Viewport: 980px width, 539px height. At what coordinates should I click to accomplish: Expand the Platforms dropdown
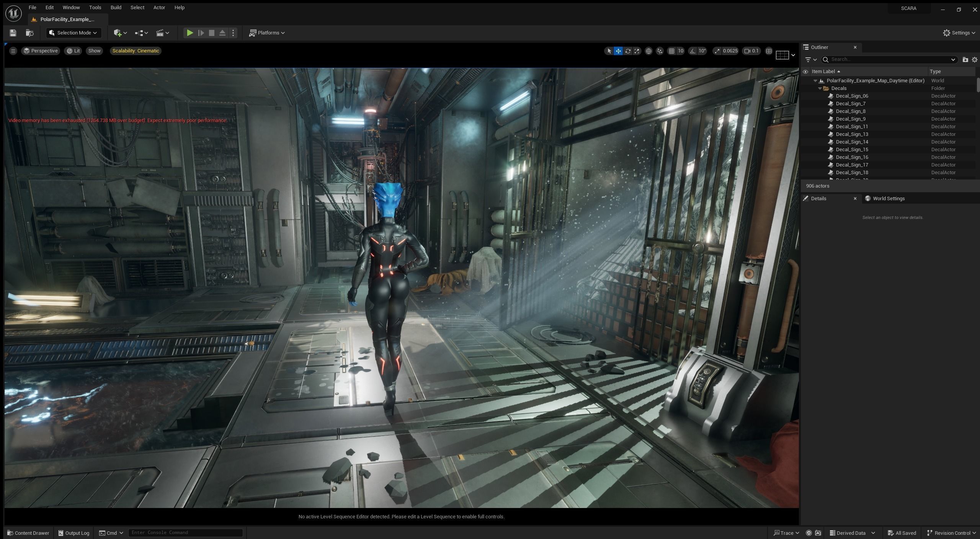pos(267,33)
